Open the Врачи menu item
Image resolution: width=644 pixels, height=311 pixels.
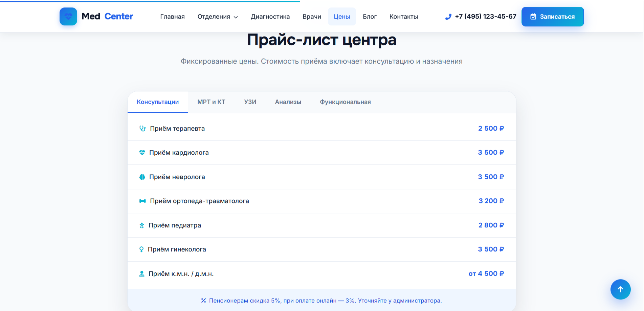point(312,17)
